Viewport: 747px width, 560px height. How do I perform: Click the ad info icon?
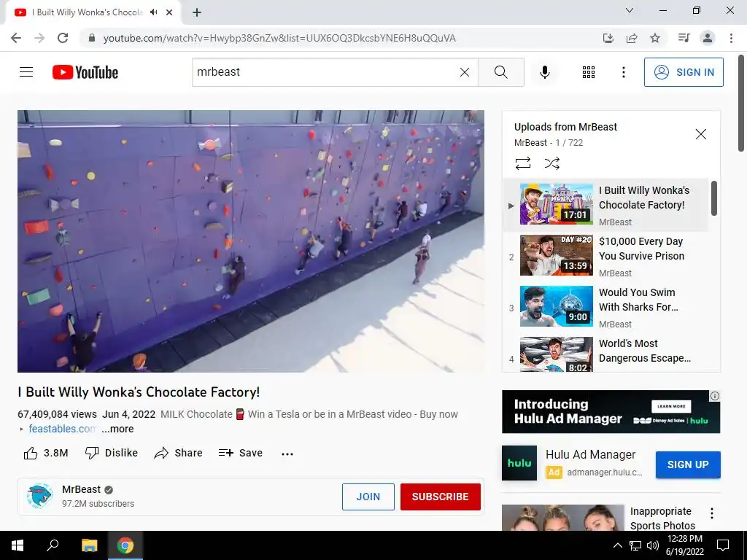715,396
